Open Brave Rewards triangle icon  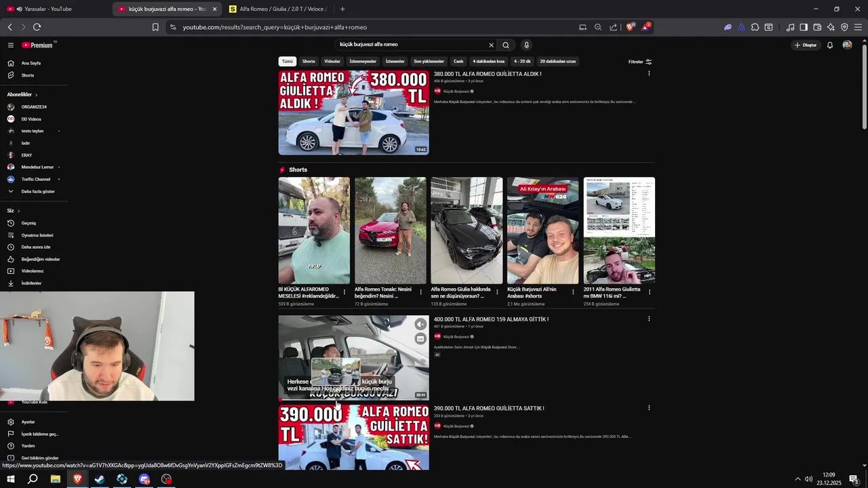click(645, 27)
